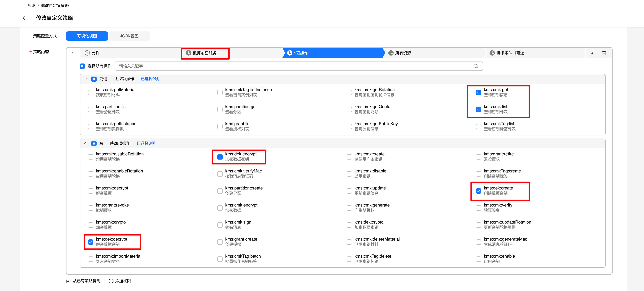Click the back arrow icon
The image size is (644, 291).
pos(24,18)
